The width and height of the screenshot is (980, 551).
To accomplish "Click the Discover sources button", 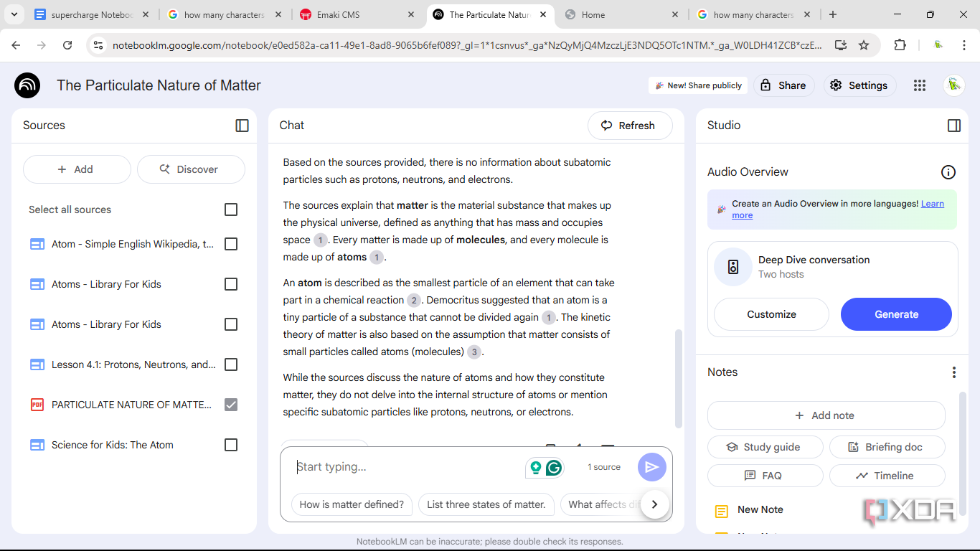I will coord(191,169).
